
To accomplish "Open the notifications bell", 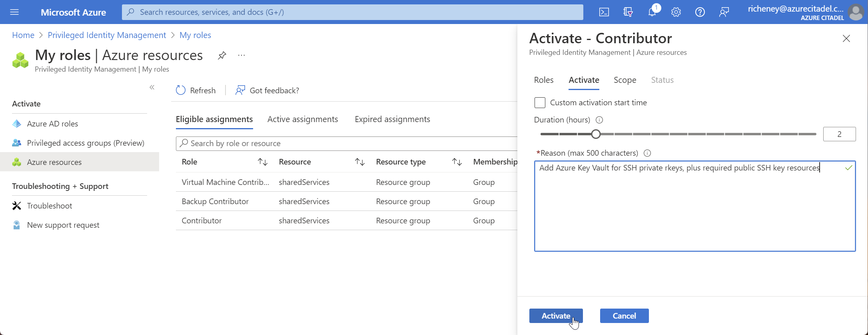I will click(x=652, y=12).
